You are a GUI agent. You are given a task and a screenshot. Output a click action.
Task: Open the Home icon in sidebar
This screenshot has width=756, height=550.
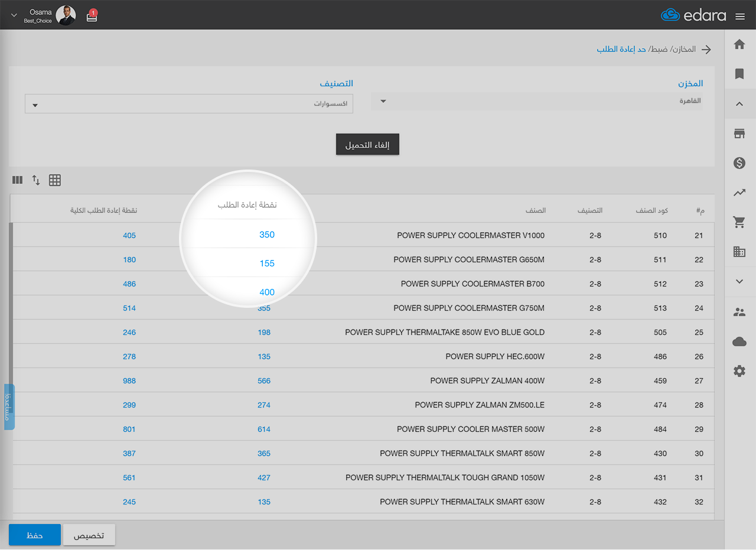739,45
